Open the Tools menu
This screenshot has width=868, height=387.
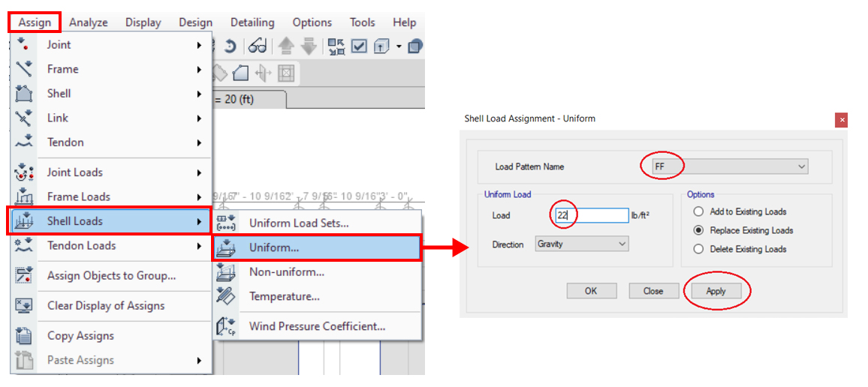click(362, 22)
